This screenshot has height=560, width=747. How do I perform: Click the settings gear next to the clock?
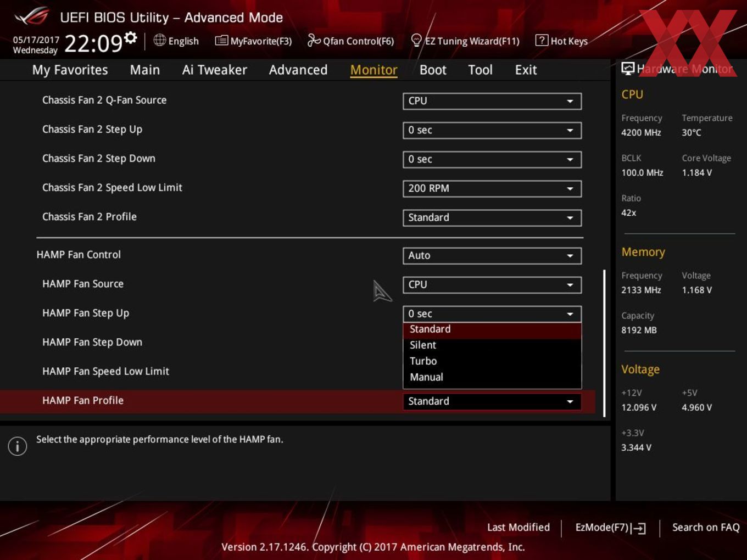tap(131, 37)
